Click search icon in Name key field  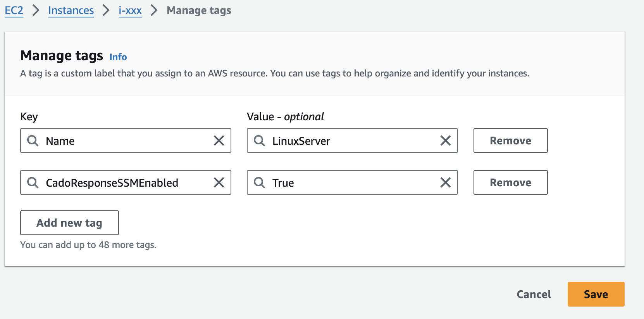(x=33, y=140)
